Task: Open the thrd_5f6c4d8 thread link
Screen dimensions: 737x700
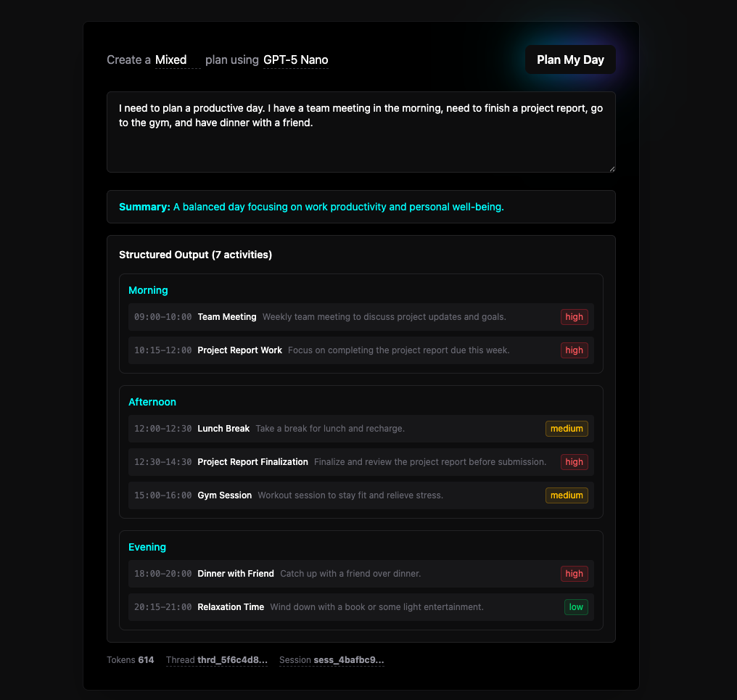Action: (231, 660)
